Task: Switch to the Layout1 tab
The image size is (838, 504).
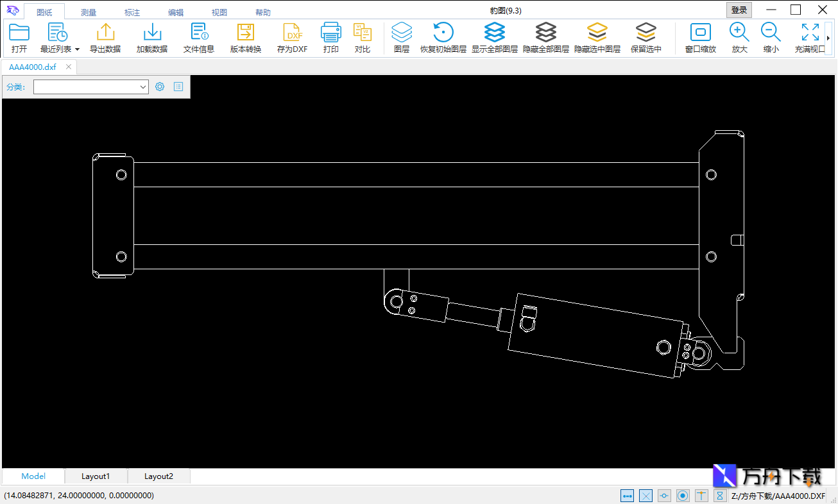Action: [x=96, y=476]
